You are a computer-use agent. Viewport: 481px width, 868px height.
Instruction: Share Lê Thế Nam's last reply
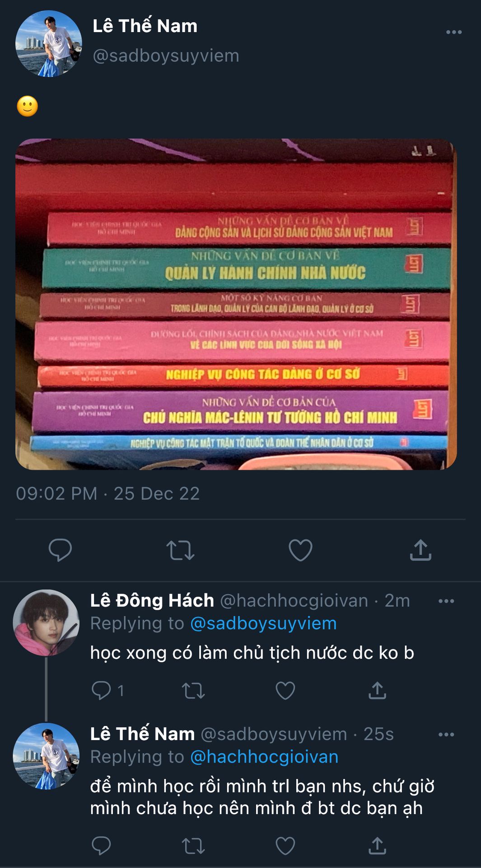coord(377,845)
